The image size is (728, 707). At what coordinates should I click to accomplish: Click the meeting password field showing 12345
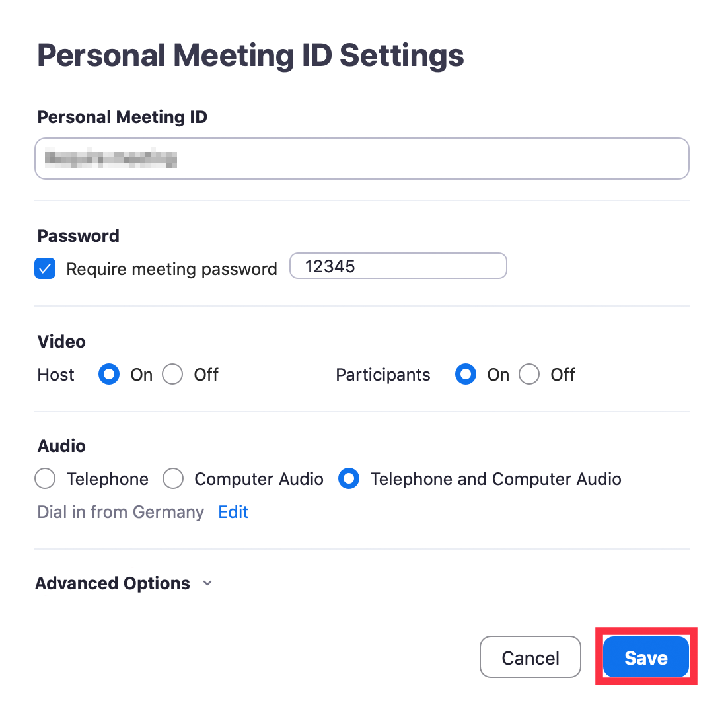point(398,266)
